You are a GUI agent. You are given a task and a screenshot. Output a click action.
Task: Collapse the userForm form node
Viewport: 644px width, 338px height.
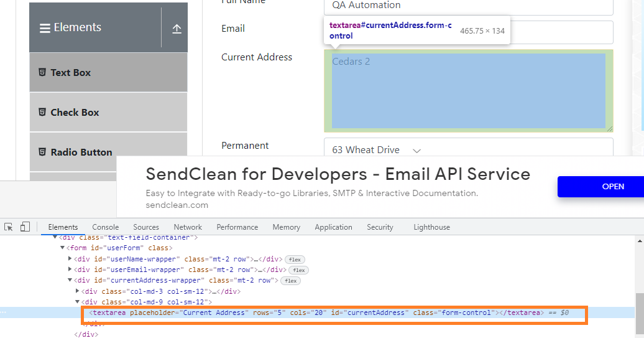pos(62,248)
